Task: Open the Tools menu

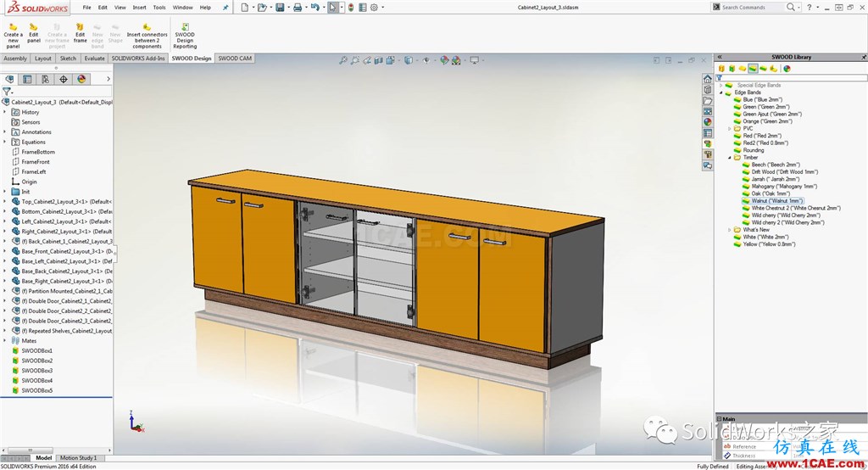Action: coord(159,8)
